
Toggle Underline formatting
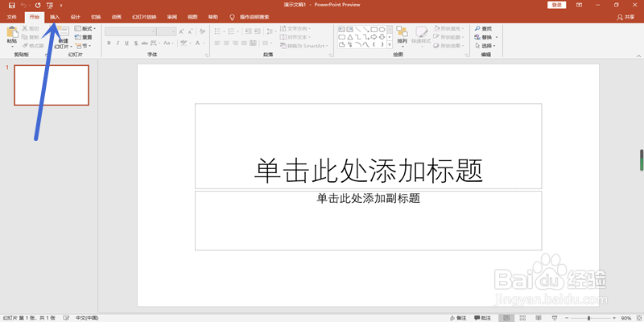click(x=126, y=43)
